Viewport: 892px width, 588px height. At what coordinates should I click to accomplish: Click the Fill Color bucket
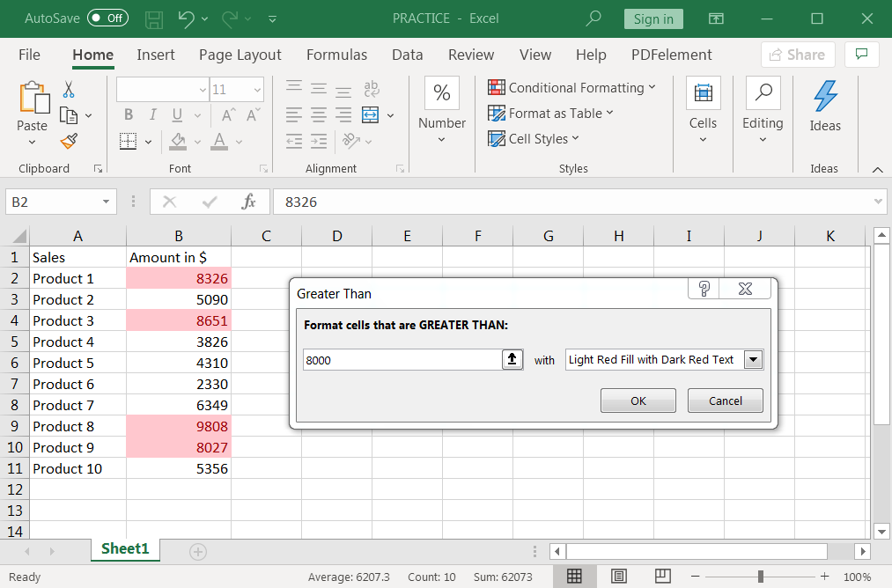178,141
